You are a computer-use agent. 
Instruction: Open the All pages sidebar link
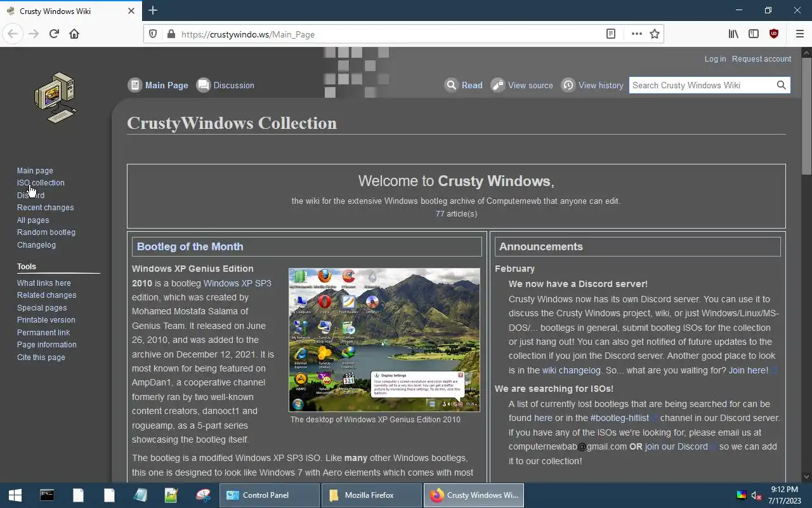pos(33,220)
